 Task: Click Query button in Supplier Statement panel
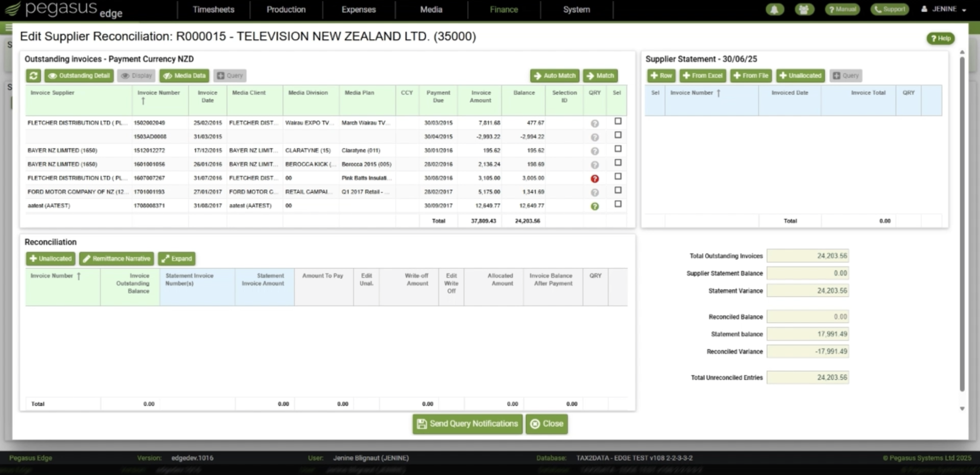(x=846, y=76)
